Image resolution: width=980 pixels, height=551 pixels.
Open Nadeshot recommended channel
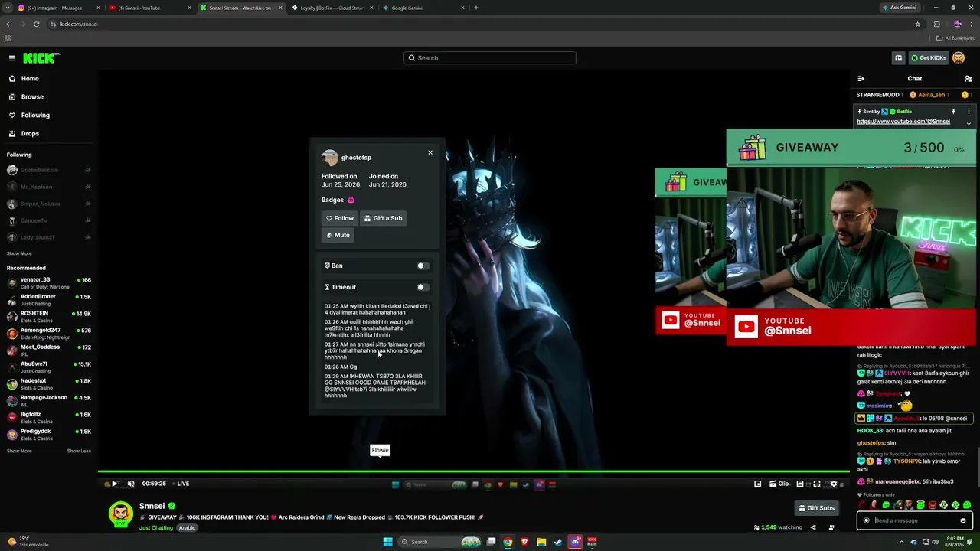[49, 384]
